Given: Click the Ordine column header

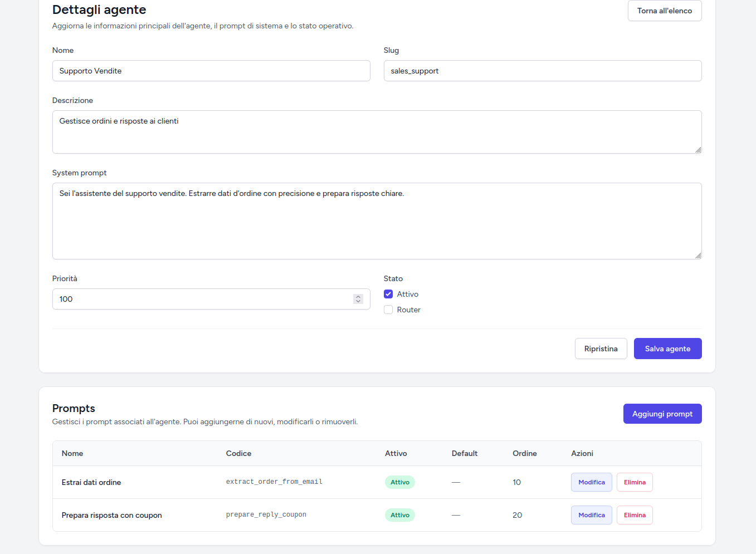Looking at the screenshot, I should click(x=524, y=453).
